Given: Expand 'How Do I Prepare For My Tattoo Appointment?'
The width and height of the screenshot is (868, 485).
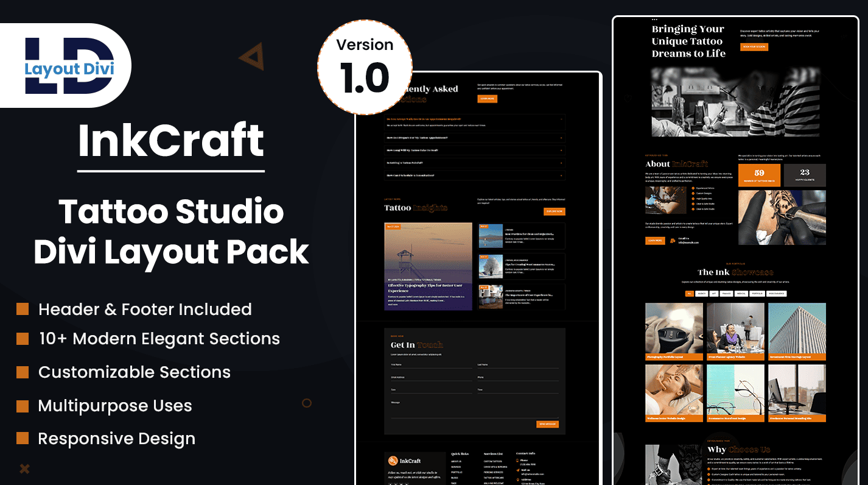Looking at the screenshot, I should [x=475, y=138].
